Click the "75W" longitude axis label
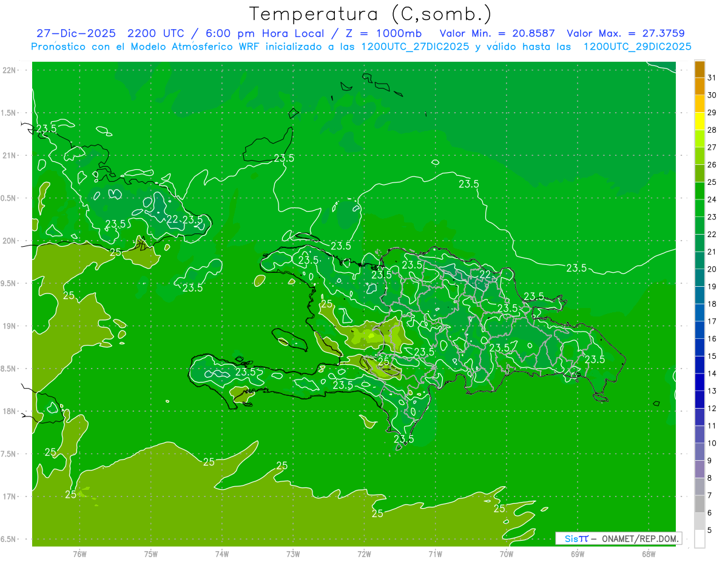This screenshot has height=562, width=728. [x=151, y=554]
